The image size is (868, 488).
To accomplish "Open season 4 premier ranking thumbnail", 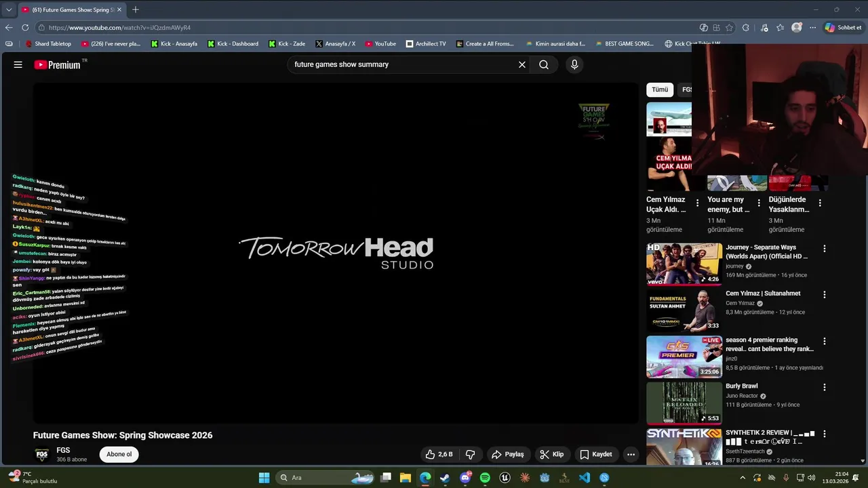I will coord(684,357).
